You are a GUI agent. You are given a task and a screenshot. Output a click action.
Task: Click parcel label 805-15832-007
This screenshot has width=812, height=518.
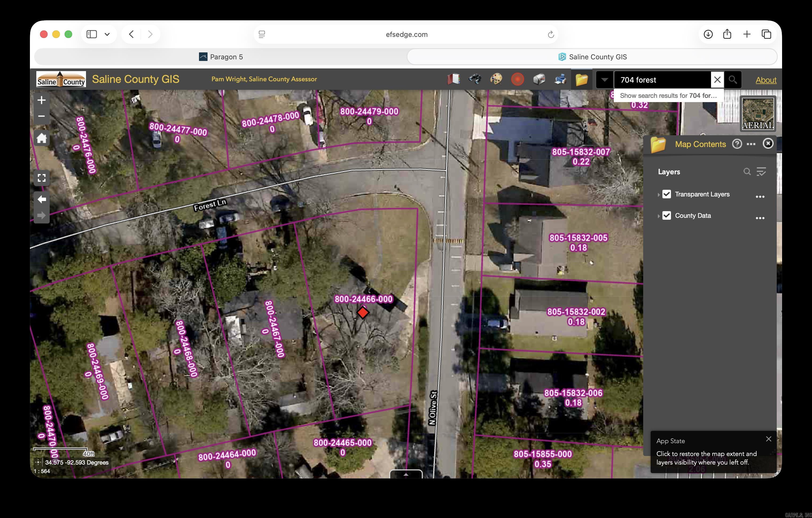(x=581, y=152)
